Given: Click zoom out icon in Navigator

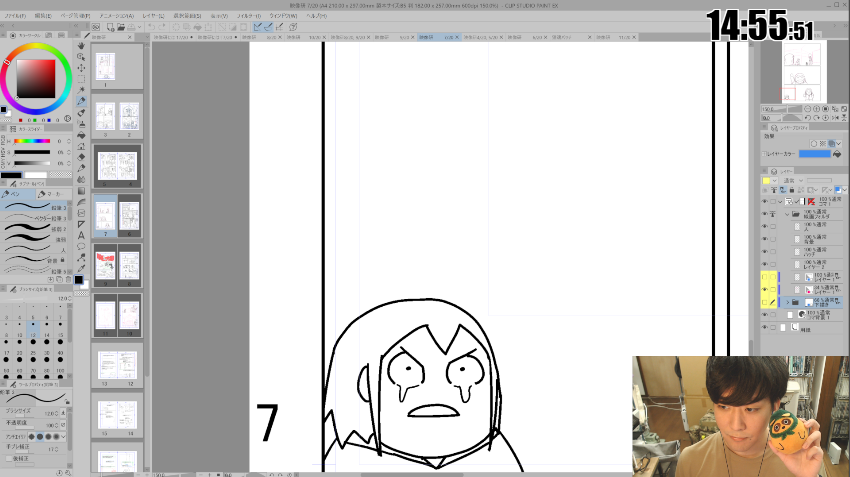Looking at the screenshot, I should pos(807,109).
